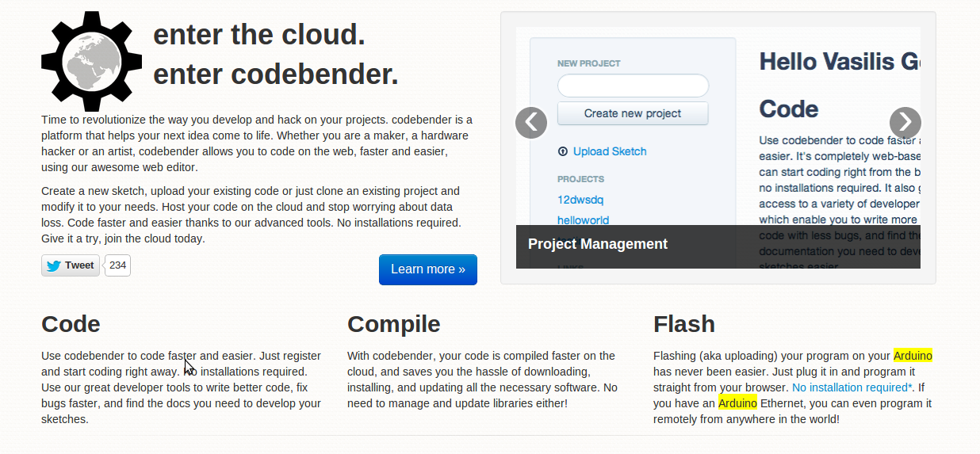Open the 12dwsdq project link
The image size is (980, 454).
tap(580, 200)
